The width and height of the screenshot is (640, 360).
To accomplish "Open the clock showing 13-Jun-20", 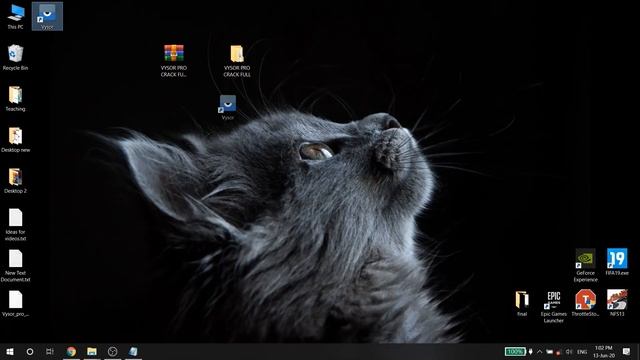I will tap(604, 351).
